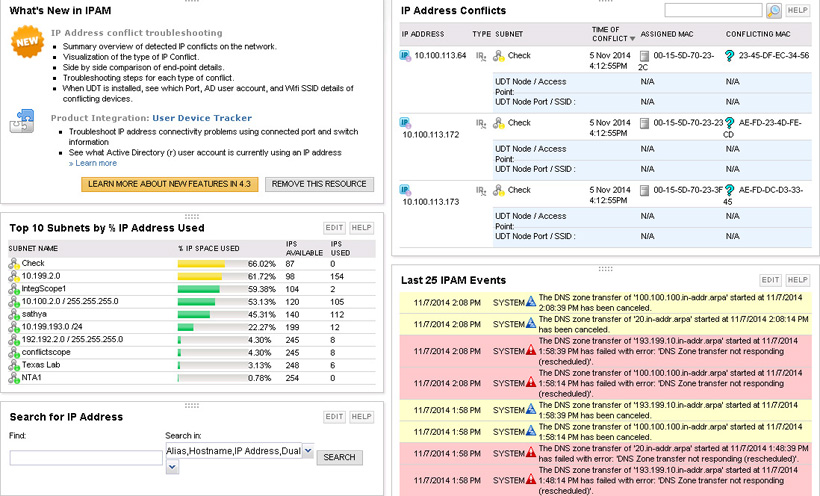Open the 'Search in' field dropdown arrow
The image size is (820, 496).
[308, 452]
